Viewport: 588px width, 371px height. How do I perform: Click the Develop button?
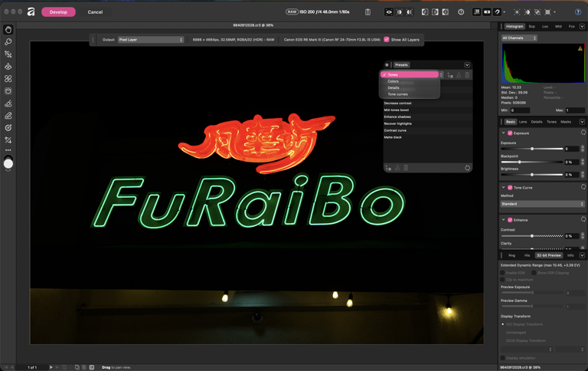[58, 12]
